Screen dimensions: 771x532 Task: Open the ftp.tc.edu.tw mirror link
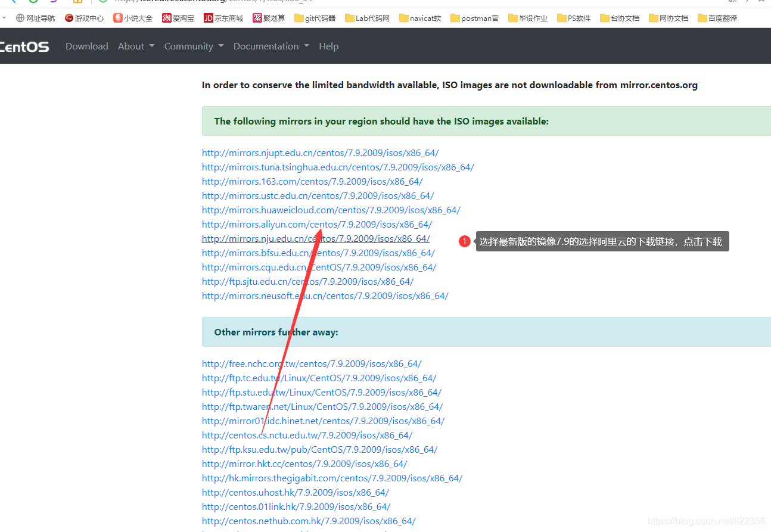coord(319,378)
